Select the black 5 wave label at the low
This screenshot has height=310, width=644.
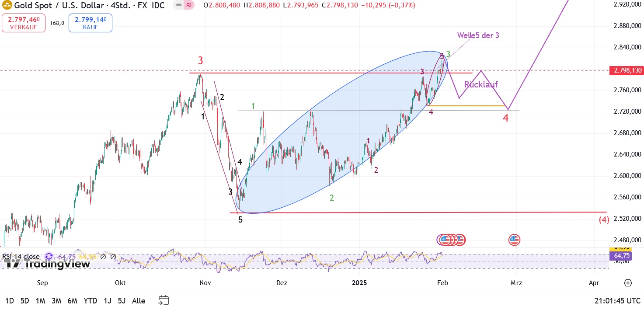click(x=240, y=220)
